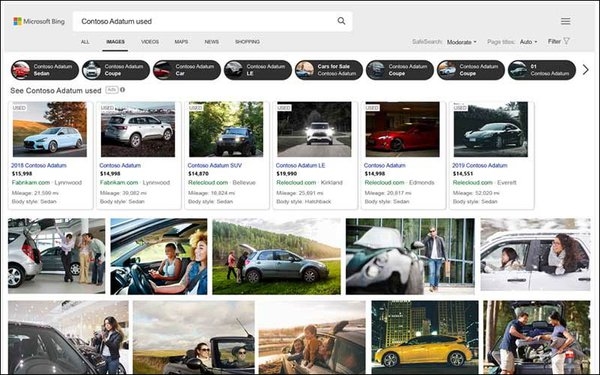Open the yellow car night city image
Screen dimensions: 600x375
coord(425,337)
